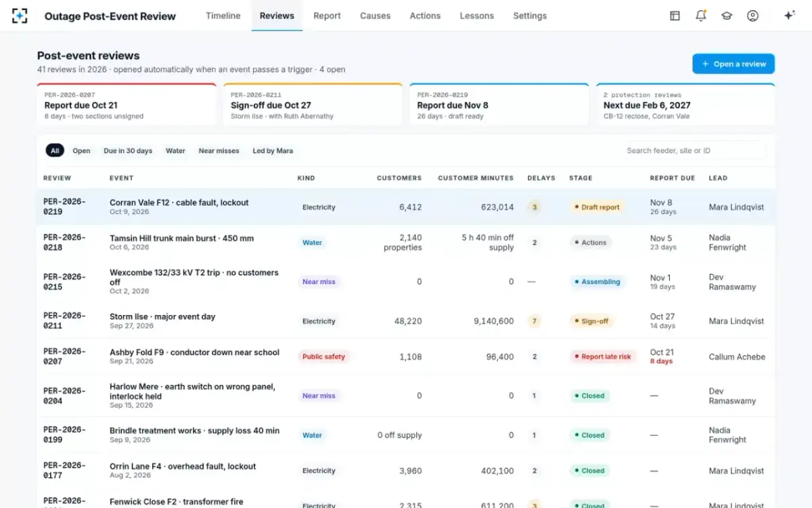
Task: Click Tamsin Hill trunk main burst event
Action: 181,238
